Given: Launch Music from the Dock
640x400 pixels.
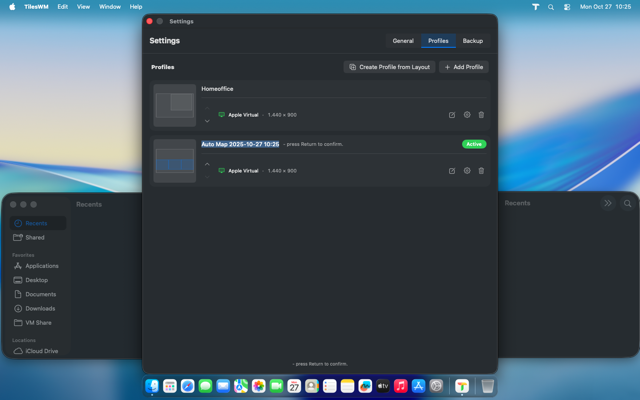Looking at the screenshot, I should click(x=401, y=386).
